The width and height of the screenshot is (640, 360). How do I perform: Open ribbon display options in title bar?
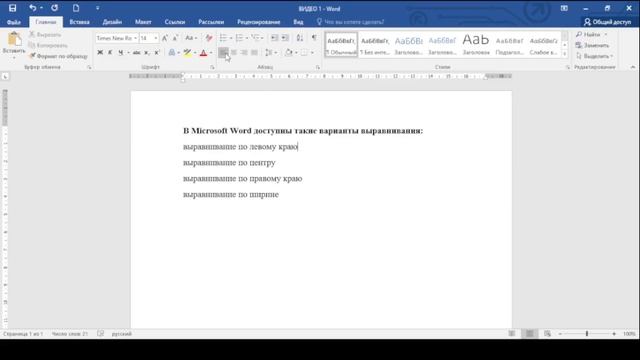click(564, 8)
